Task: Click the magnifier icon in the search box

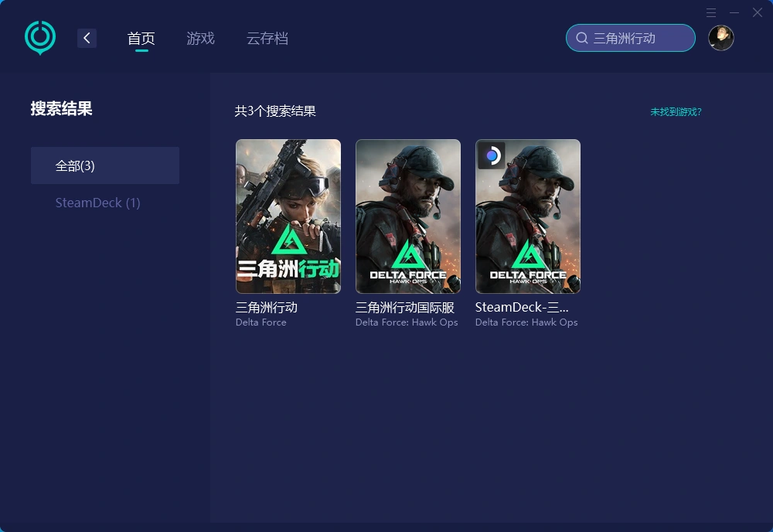Action: click(581, 37)
